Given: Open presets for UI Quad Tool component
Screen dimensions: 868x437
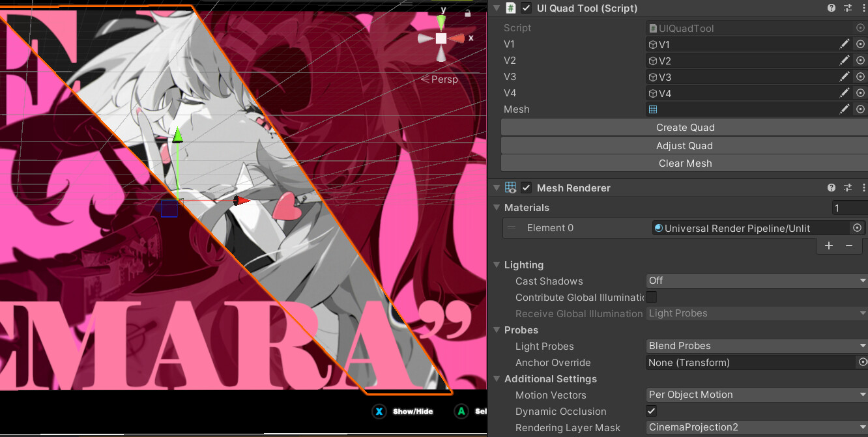Looking at the screenshot, I should (848, 8).
